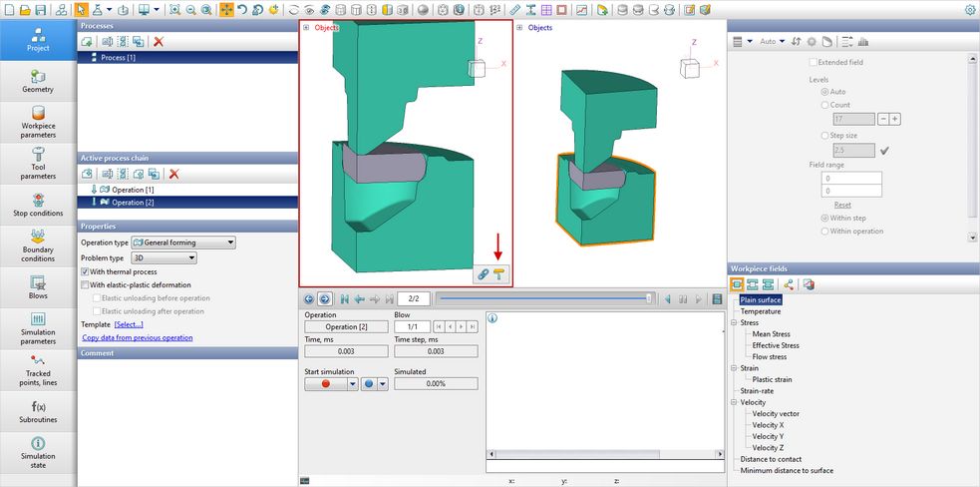Select the pointer selection tool

pyautogui.click(x=82, y=10)
